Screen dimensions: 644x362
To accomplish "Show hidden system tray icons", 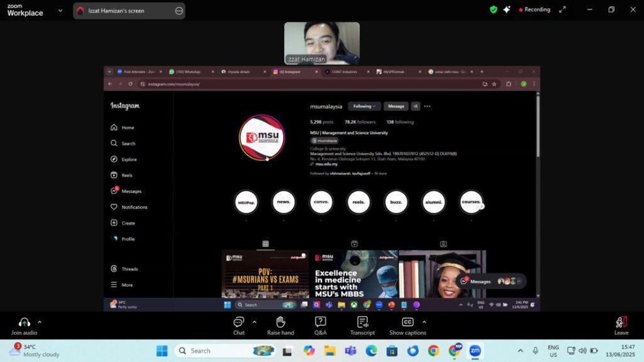I will pyautogui.click(x=520, y=351).
